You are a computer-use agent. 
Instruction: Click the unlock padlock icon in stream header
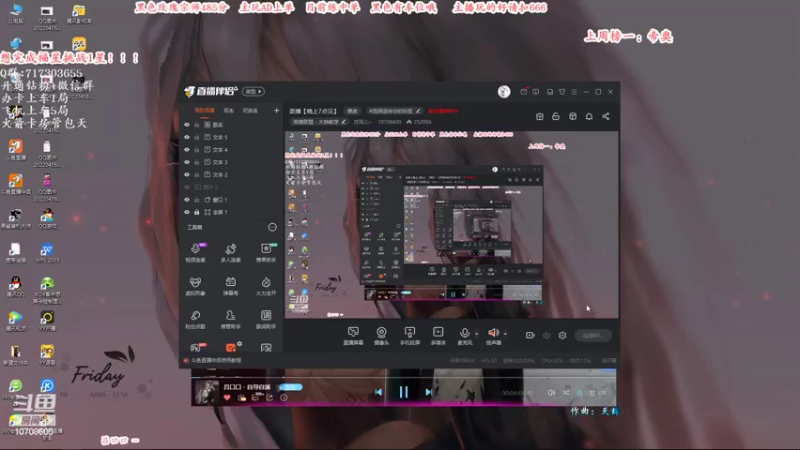(x=556, y=116)
